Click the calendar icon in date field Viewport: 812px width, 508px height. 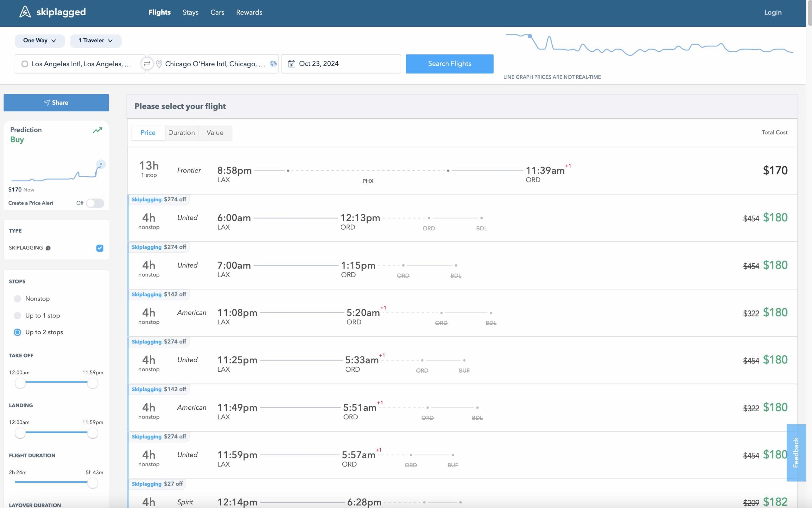[x=291, y=64]
